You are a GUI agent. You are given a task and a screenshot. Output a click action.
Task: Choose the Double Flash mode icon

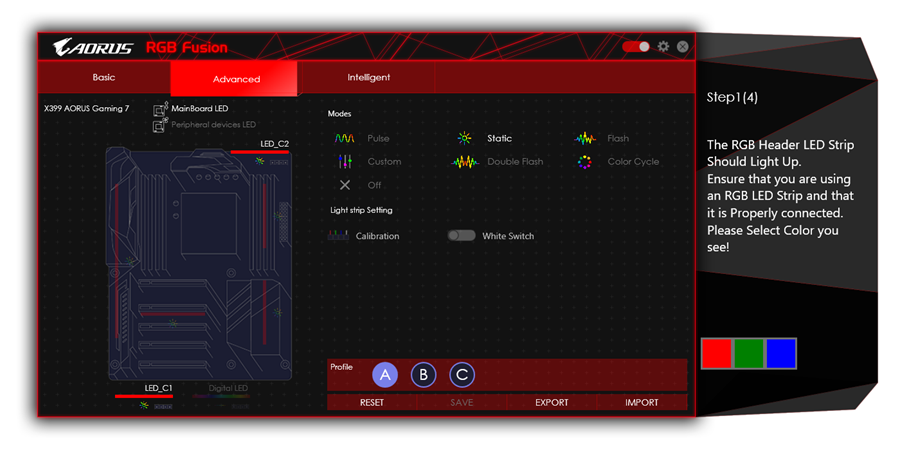tap(465, 162)
